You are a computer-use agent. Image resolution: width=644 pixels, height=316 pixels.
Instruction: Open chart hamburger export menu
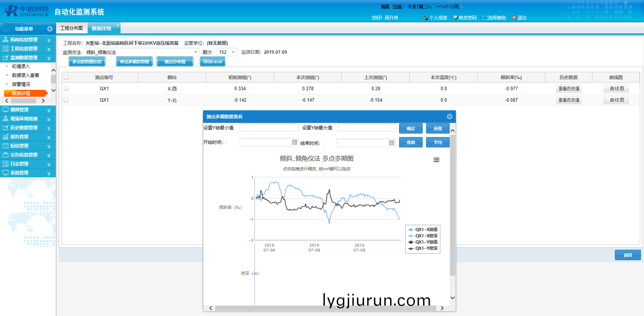point(436,160)
